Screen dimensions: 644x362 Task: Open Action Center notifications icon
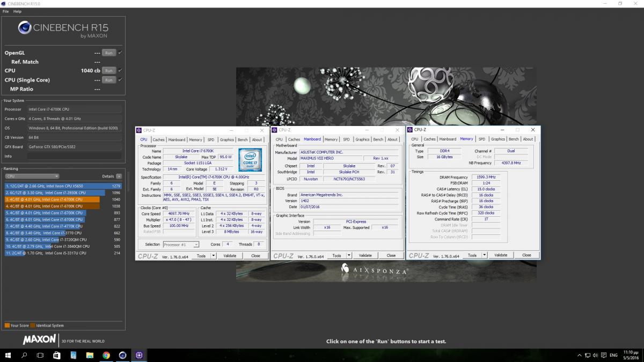[x=603, y=355]
